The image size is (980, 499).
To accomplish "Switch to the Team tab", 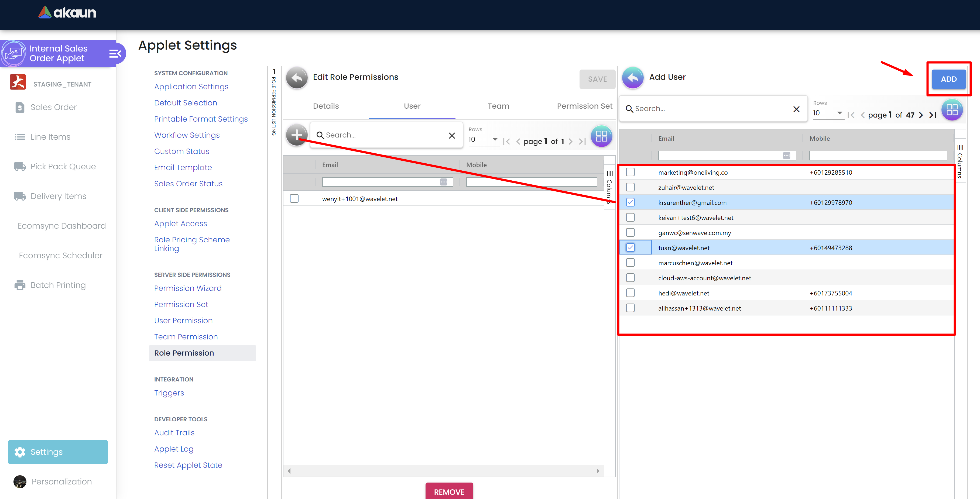I will [498, 106].
